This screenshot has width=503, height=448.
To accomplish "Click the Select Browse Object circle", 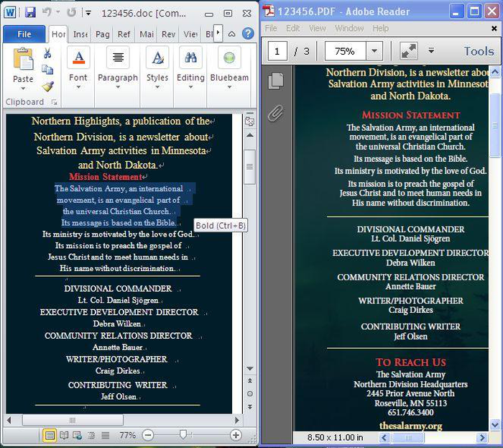I will pos(250,394).
